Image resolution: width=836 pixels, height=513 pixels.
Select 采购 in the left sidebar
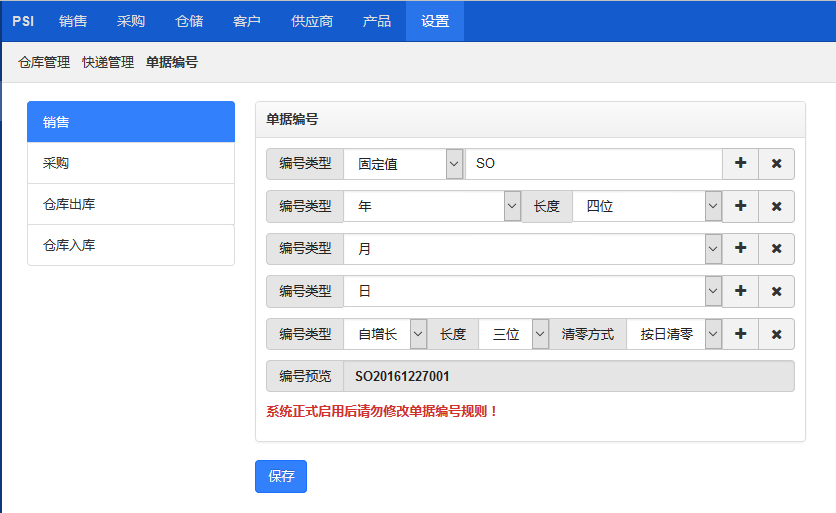131,163
